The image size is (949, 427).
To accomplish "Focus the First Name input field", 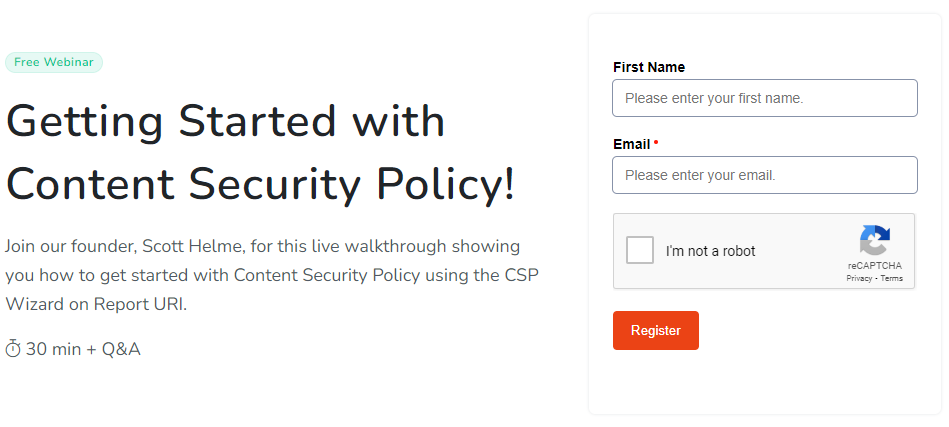I will coord(764,98).
